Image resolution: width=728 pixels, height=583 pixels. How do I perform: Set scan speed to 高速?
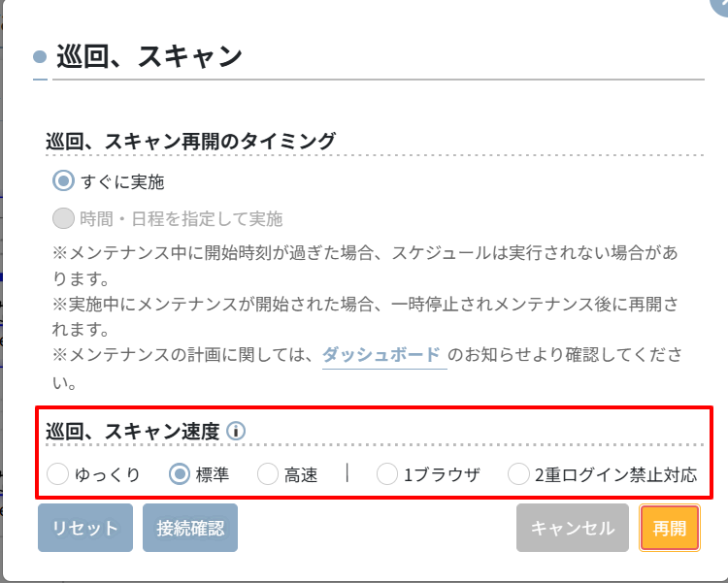click(x=268, y=474)
